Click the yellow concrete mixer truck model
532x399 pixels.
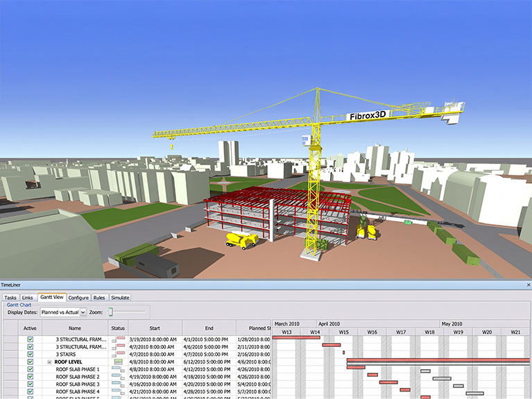pyautogui.click(x=242, y=239)
